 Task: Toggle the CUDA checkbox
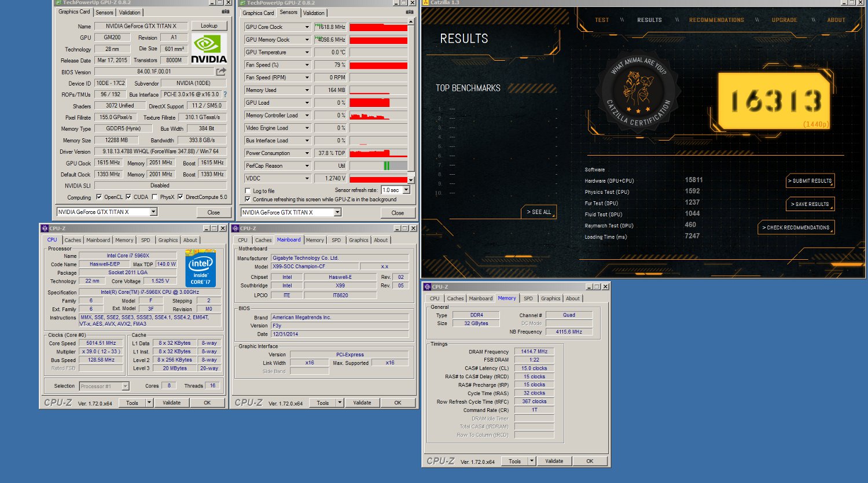128,197
